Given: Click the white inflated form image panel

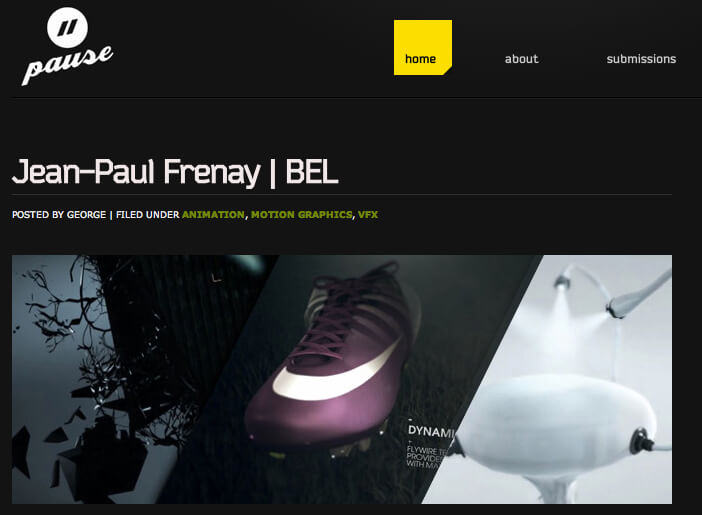Looking at the screenshot, I should (x=564, y=379).
